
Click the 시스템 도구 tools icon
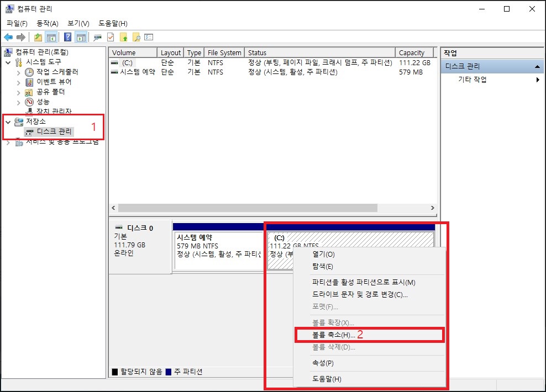[x=19, y=62]
